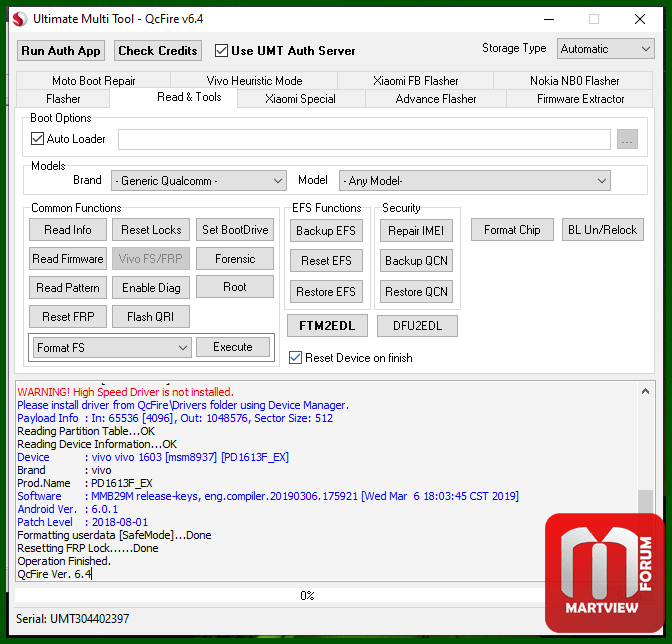This screenshot has height=644, width=672.
Task: Click the Read Firmware button
Action: [68, 259]
